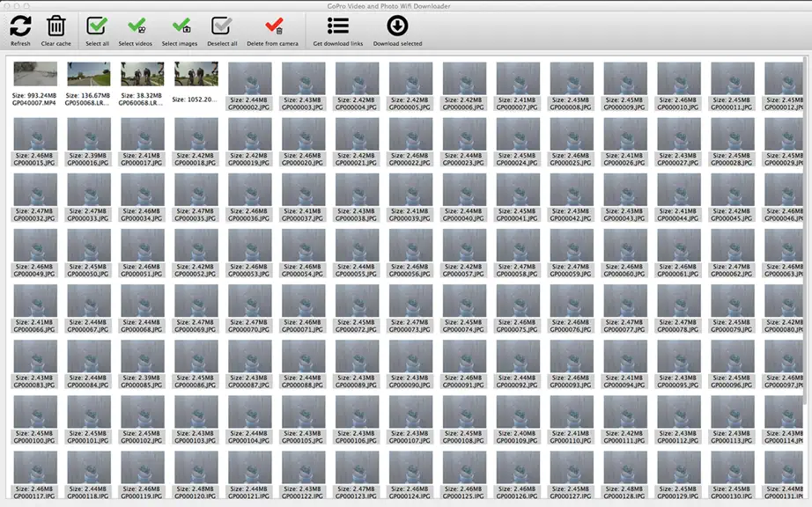Select the 1052.20 size video thumbnail

(196, 74)
